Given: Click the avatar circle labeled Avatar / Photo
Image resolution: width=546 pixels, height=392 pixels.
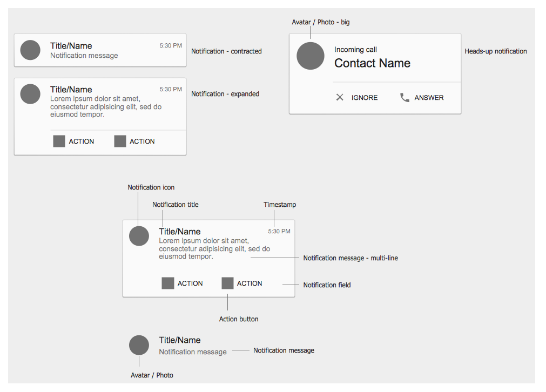Looking at the screenshot, I should [139, 345].
